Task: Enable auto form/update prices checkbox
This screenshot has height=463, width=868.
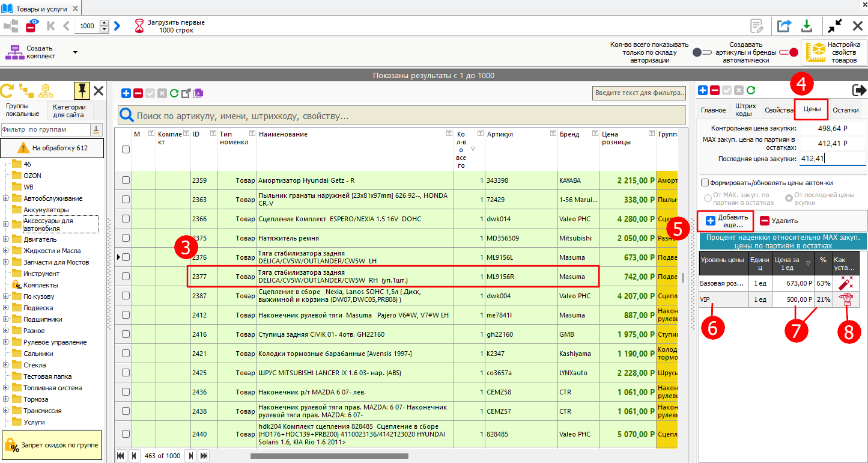Action: pos(705,183)
